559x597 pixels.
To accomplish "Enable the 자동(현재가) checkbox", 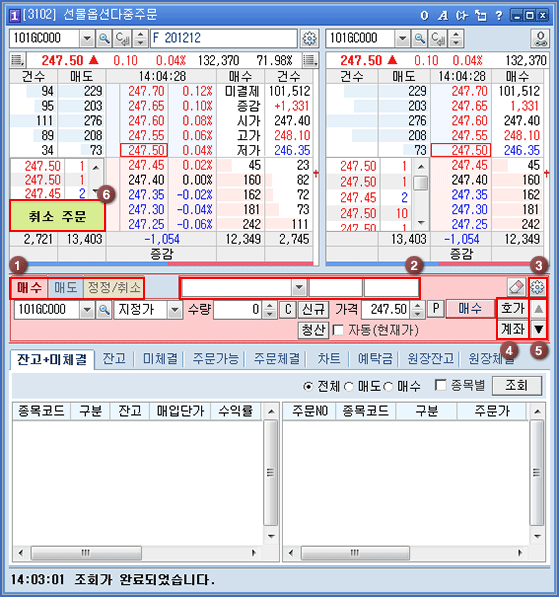I will point(338,330).
